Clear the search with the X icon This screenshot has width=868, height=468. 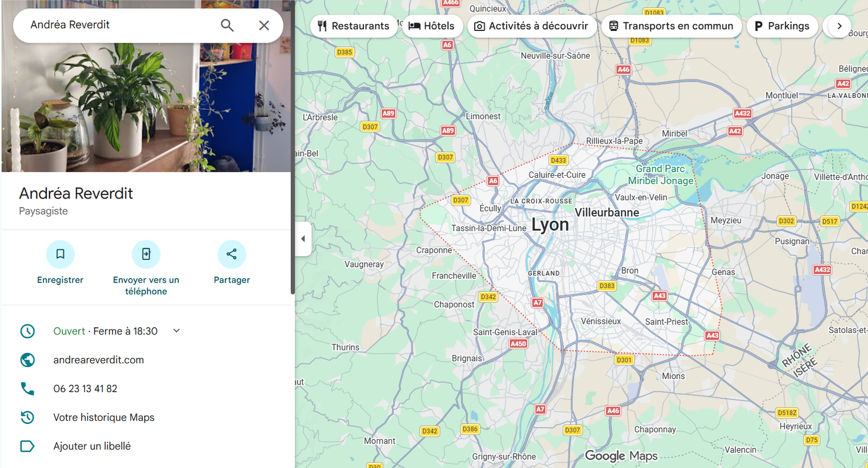(x=264, y=25)
